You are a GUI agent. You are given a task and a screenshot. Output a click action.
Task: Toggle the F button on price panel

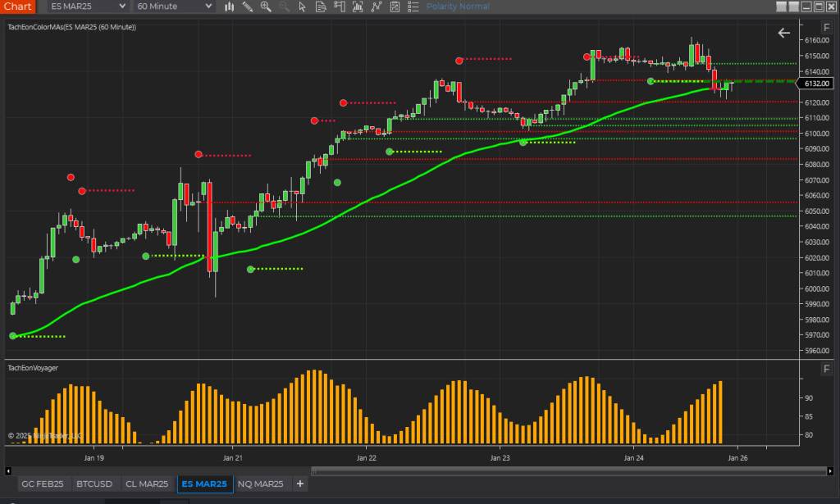[826, 27]
